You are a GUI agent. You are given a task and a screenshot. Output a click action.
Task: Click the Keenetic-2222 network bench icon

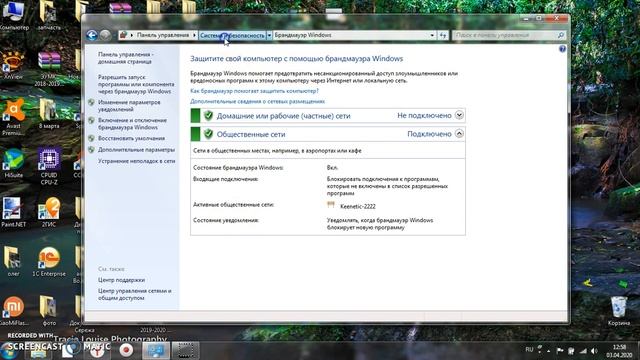coord(331,205)
